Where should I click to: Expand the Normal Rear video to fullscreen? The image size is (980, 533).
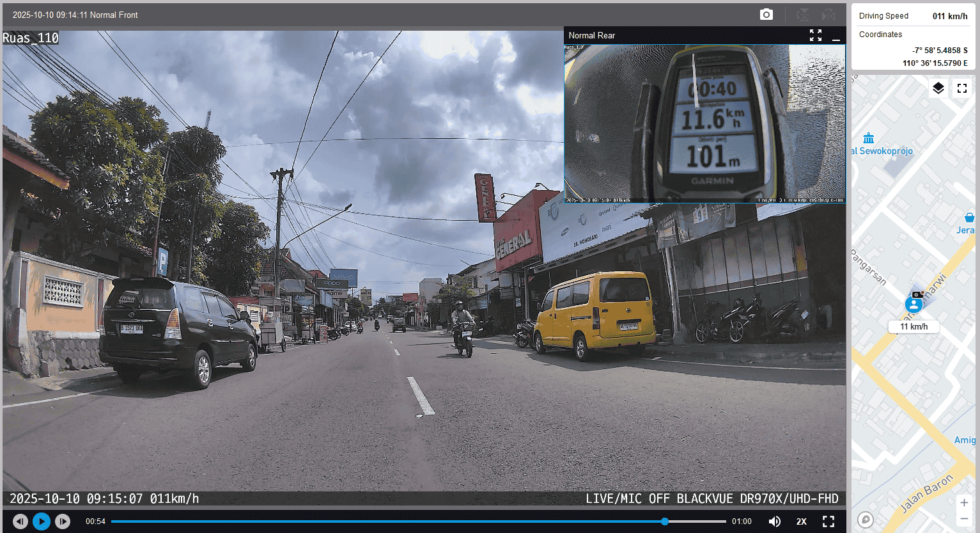[815, 36]
